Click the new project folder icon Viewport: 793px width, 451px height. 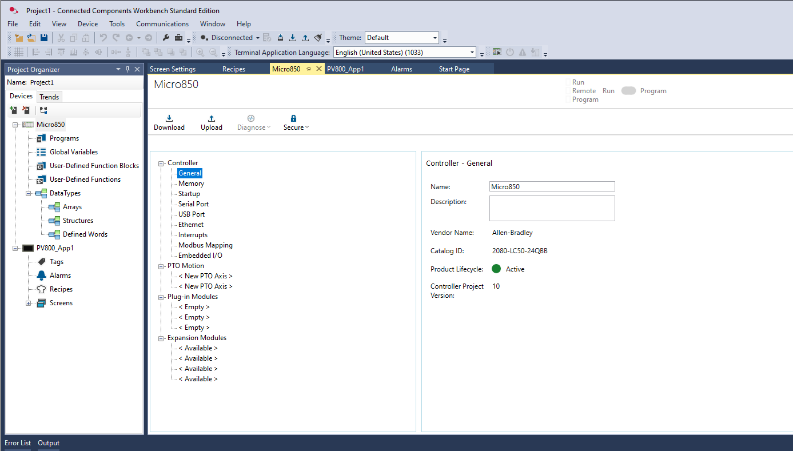pyautogui.click(x=19, y=37)
